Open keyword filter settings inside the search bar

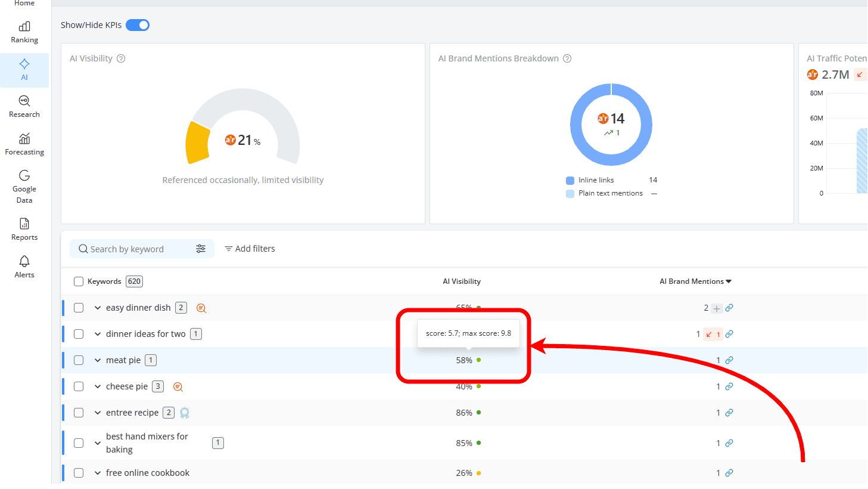point(201,248)
